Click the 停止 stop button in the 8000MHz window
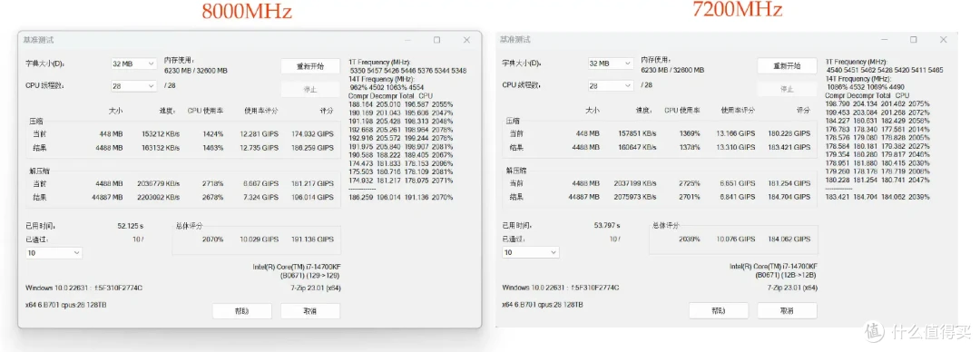This screenshot has height=352, width=980. (310, 90)
